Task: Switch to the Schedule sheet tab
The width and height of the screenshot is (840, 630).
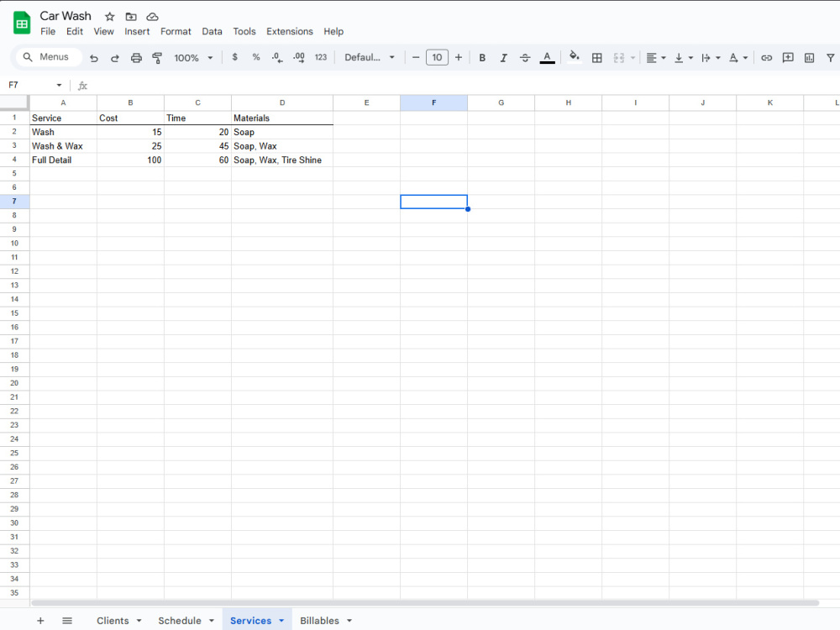Action: tap(180, 621)
